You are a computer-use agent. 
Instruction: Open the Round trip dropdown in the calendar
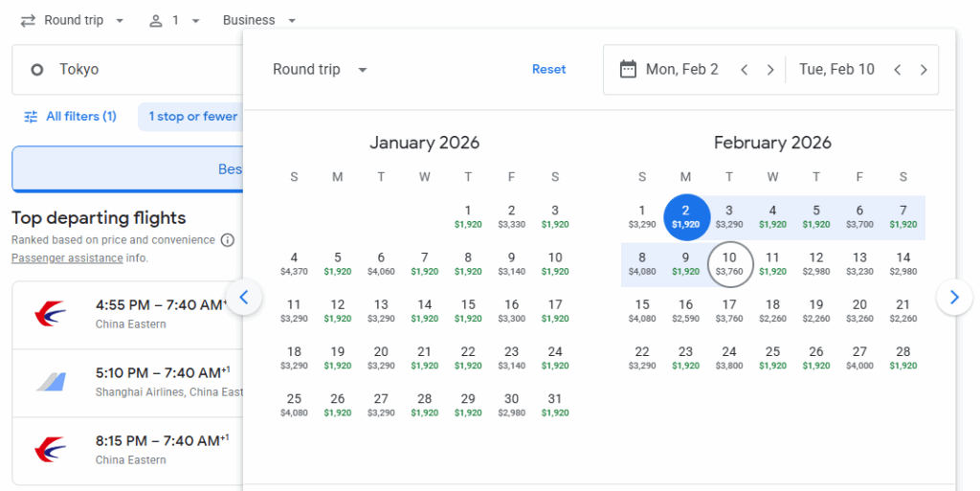click(x=321, y=70)
